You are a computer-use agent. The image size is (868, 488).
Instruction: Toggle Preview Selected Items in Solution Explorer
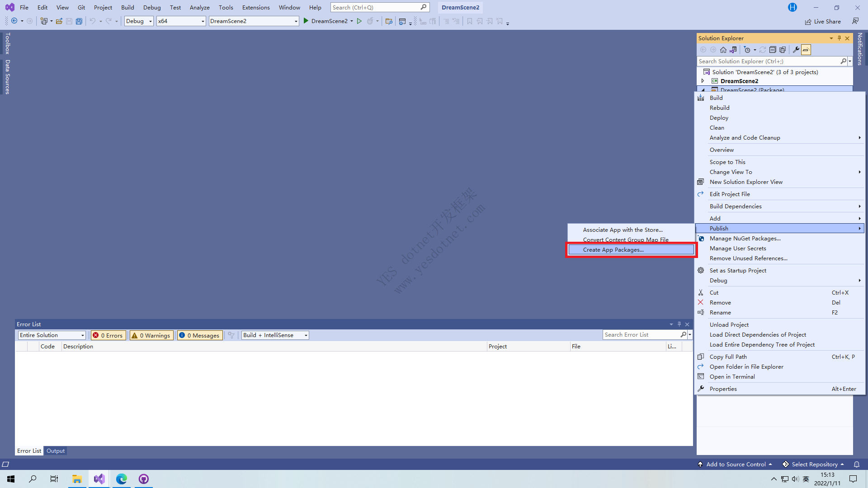click(x=806, y=50)
